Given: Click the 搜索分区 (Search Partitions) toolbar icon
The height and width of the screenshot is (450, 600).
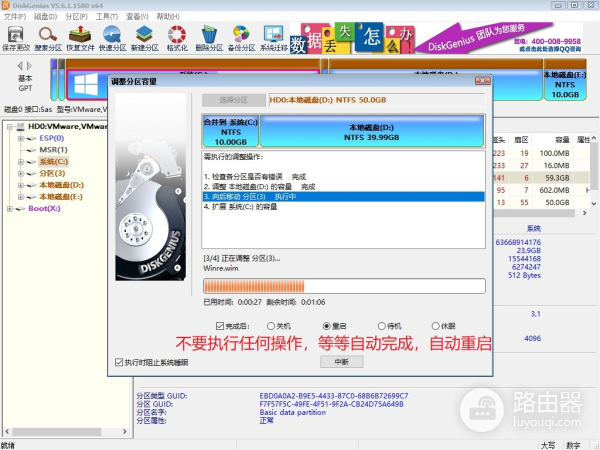Looking at the screenshot, I should [x=48, y=38].
